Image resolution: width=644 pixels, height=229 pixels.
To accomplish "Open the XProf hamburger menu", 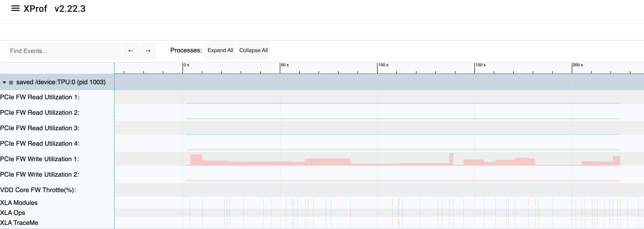I will [15, 8].
